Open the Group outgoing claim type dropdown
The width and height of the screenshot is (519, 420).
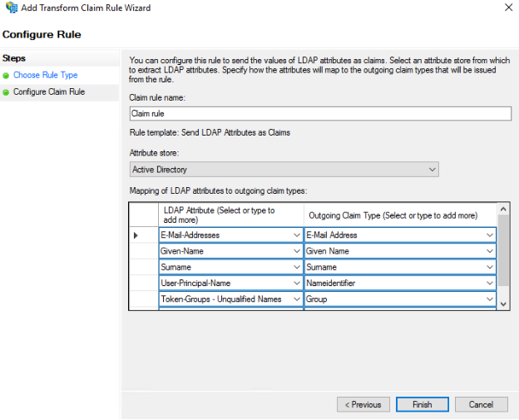pos(490,299)
